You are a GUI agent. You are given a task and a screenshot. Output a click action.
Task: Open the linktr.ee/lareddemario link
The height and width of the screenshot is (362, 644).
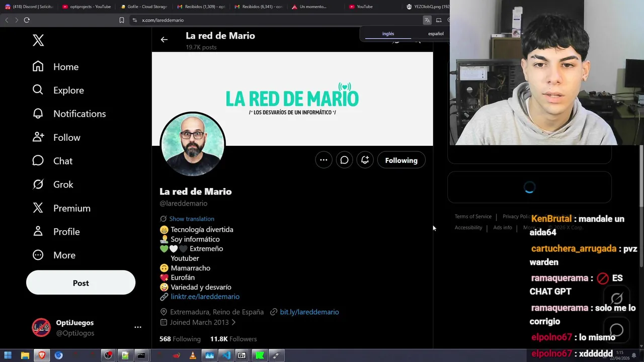[x=205, y=297]
